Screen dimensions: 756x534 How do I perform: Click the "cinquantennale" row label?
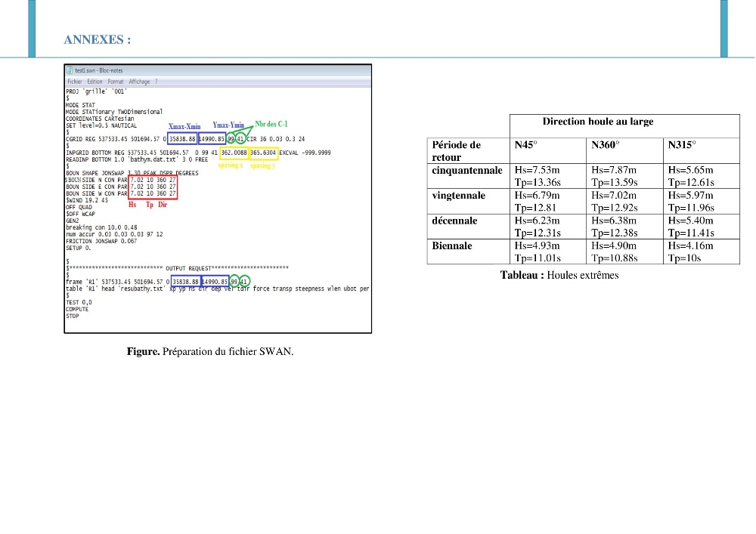[x=467, y=171]
